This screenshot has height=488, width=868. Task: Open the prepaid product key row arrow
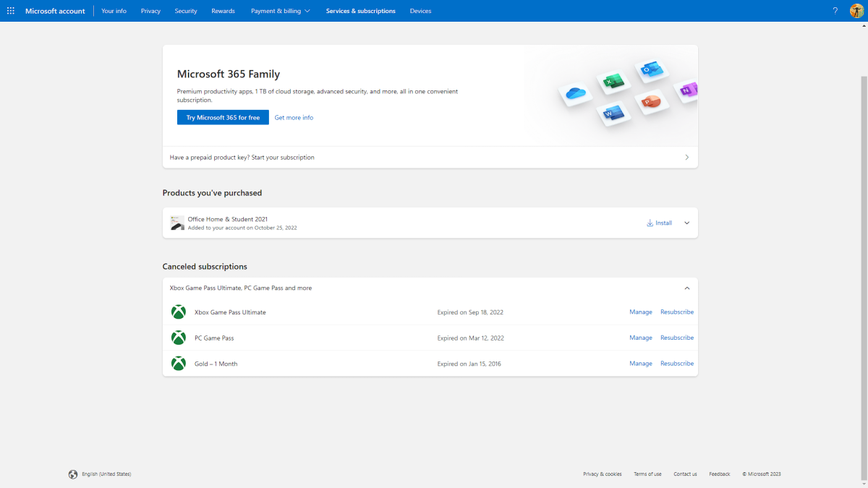[686, 158]
